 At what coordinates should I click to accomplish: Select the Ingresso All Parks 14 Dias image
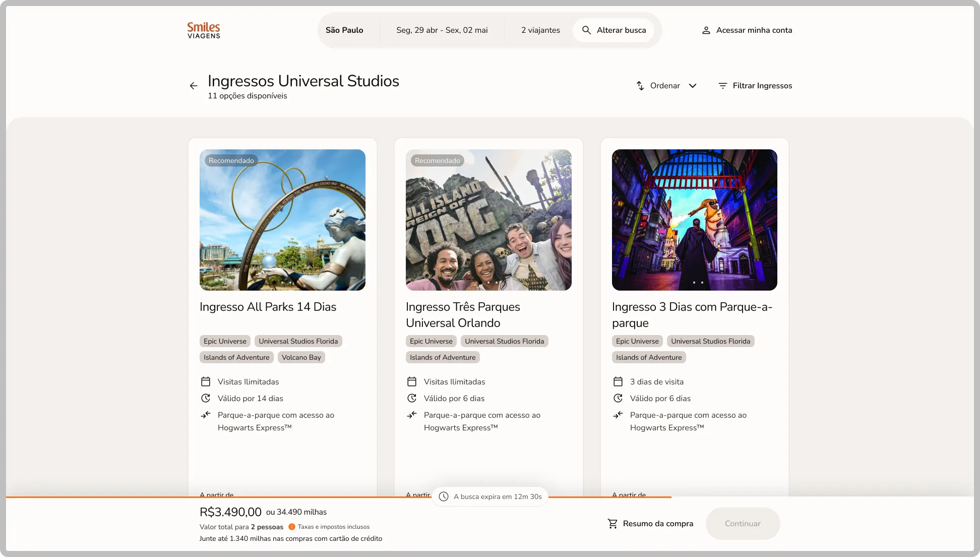click(x=282, y=220)
